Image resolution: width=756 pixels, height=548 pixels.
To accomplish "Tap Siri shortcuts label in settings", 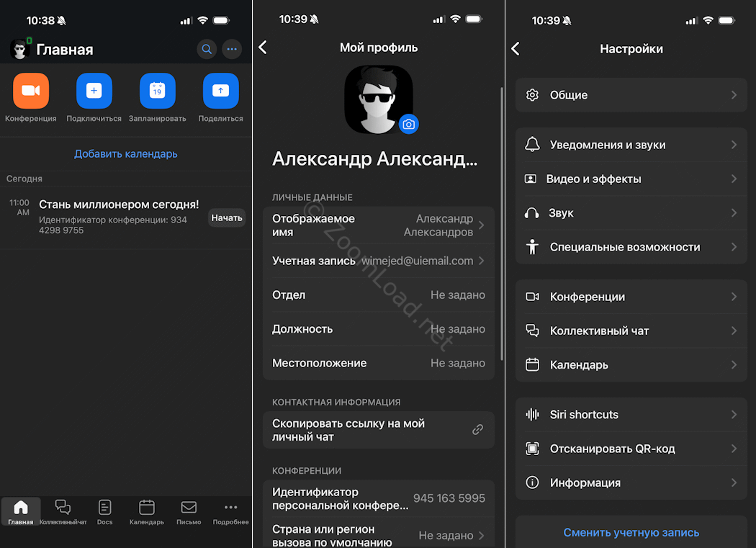I will [584, 414].
